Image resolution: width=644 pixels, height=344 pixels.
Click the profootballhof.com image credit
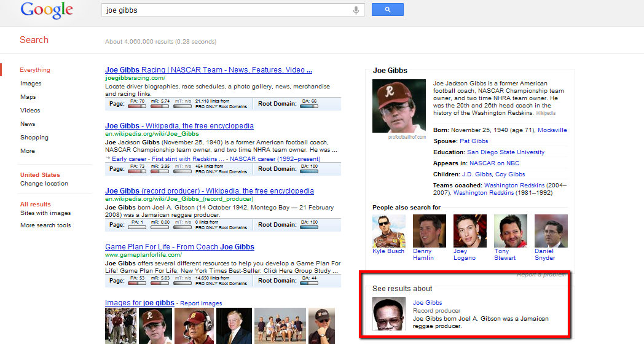pyautogui.click(x=407, y=137)
